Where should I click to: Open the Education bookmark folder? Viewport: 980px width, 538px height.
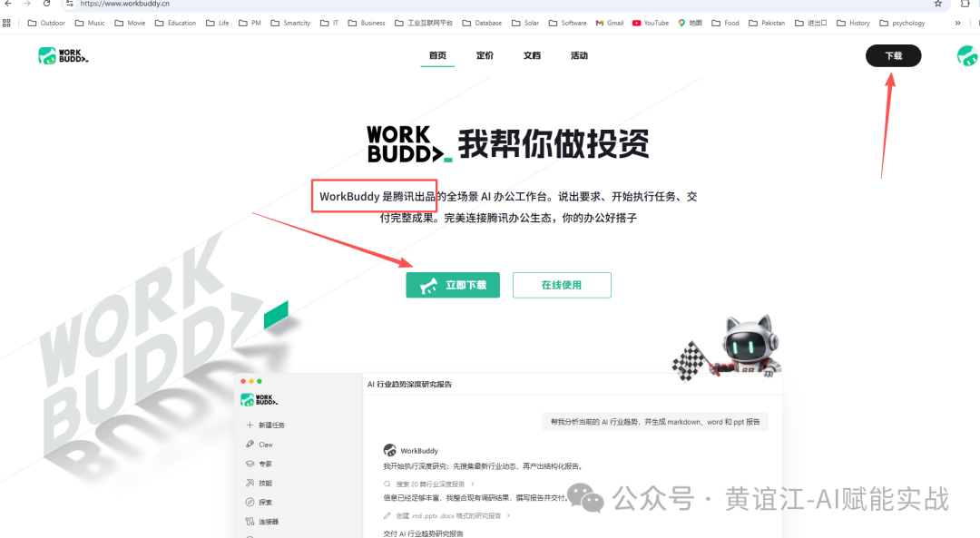[176, 23]
